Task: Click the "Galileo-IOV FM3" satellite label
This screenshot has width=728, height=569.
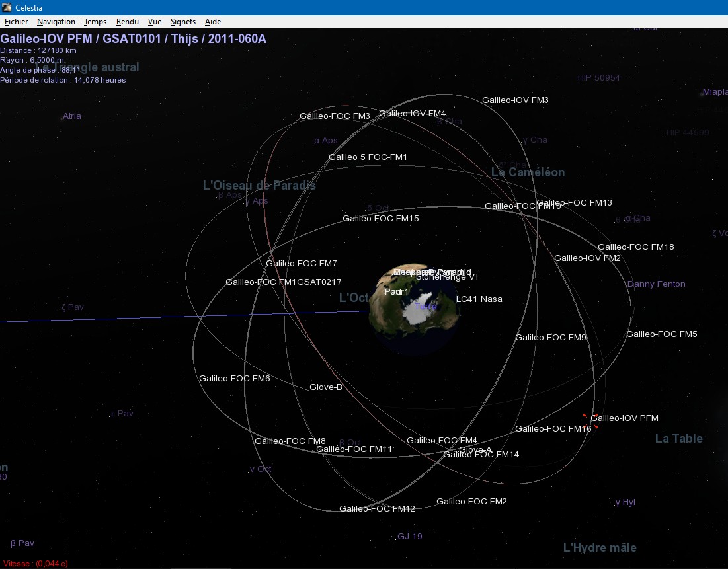Action: (x=515, y=100)
